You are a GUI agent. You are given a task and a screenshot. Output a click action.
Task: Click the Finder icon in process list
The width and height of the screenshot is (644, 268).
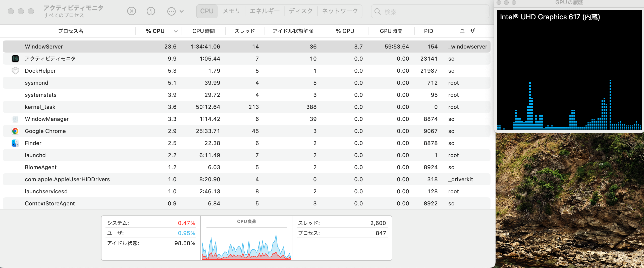point(15,143)
